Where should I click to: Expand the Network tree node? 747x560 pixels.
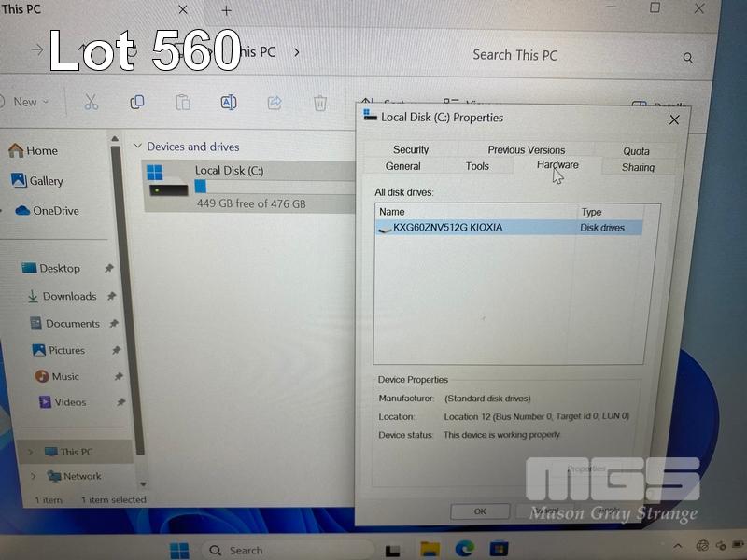pos(30,476)
